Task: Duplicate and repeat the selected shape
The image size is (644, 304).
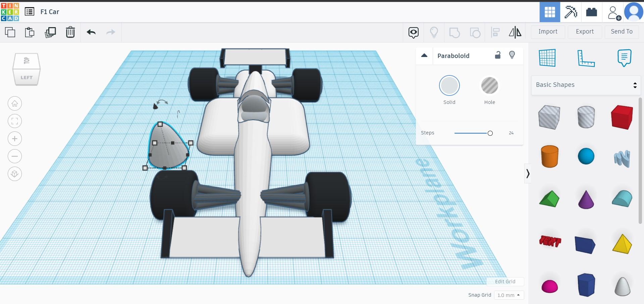Action: point(50,32)
